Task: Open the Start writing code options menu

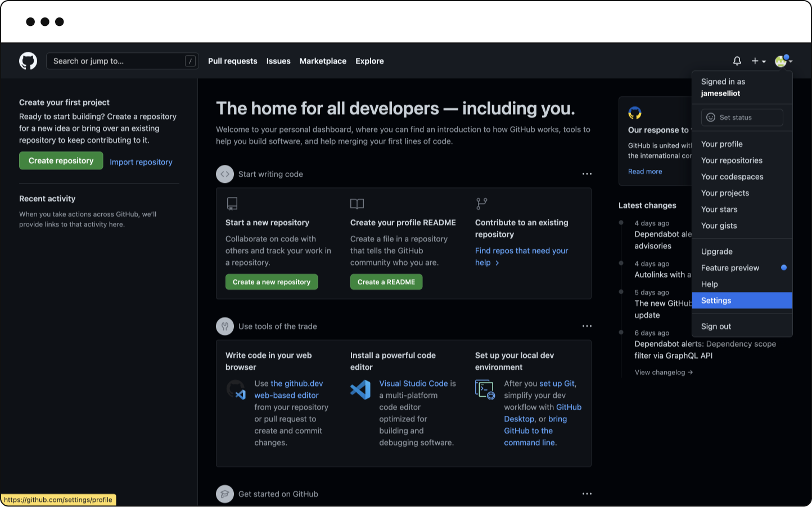Action: pyautogui.click(x=587, y=174)
